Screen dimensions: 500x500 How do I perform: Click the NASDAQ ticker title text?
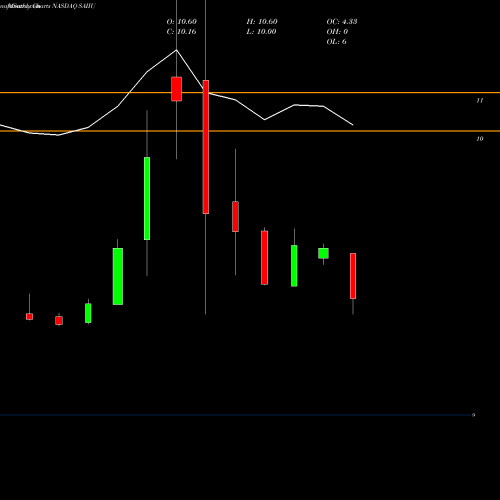(74, 6)
